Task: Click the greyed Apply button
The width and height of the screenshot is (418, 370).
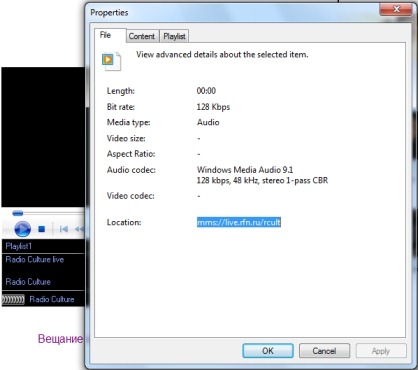Action: pyautogui.click(x=381, y=351)
